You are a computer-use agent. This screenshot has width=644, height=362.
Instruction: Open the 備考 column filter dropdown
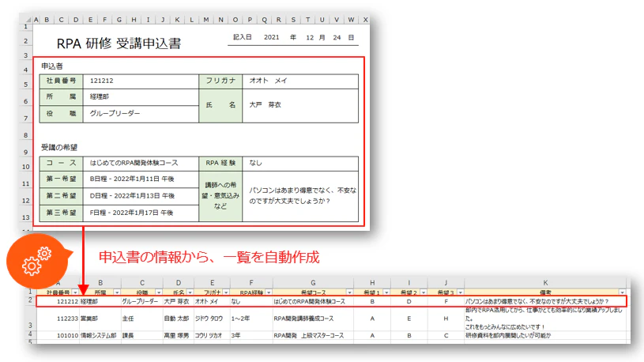(622, 292)
